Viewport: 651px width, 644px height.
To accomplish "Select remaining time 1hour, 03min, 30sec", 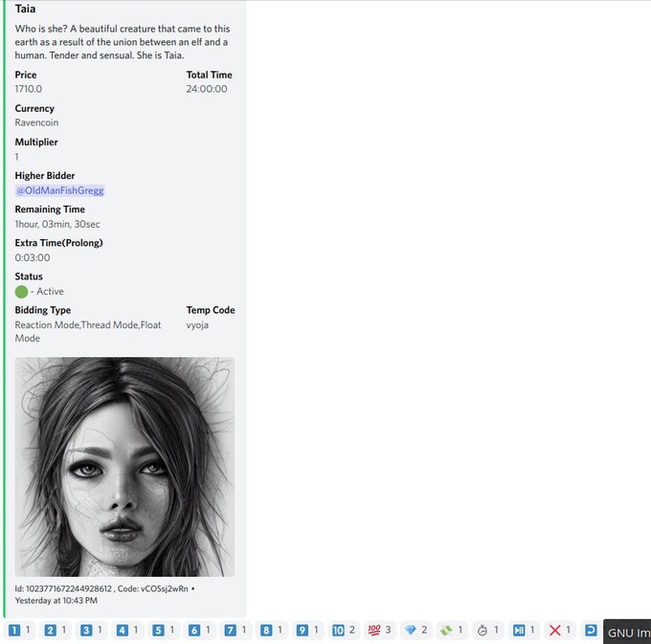I will click(x=57, y=224).
